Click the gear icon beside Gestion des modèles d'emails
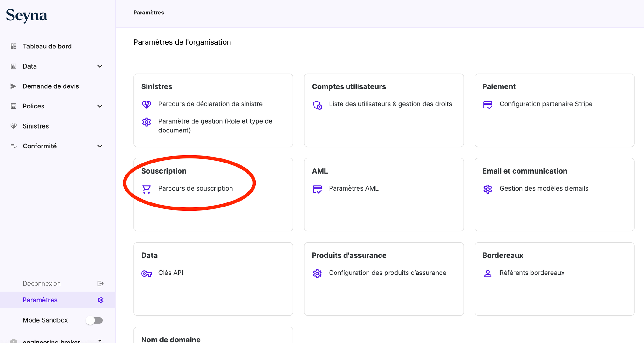644x343 pixels. tap(488, 189)
